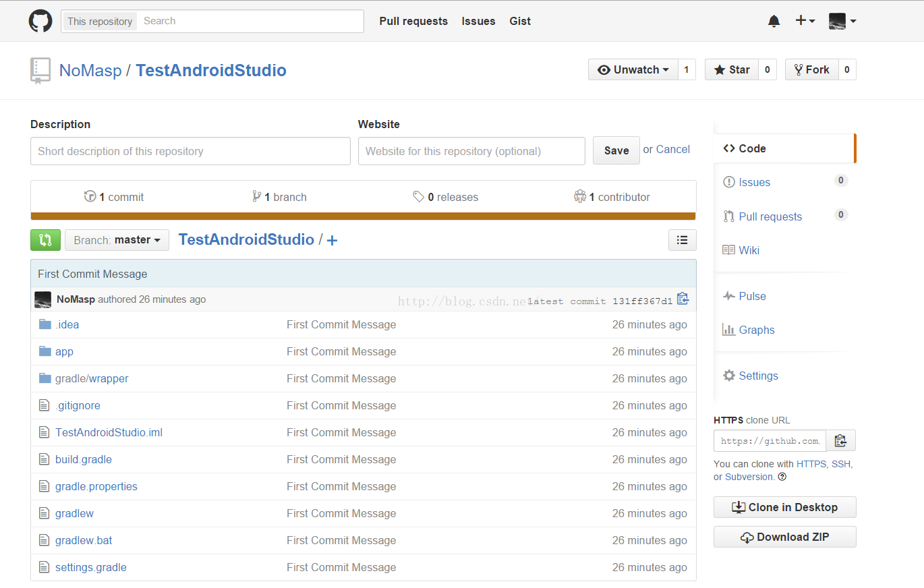Open the .idea folder
Screen dimensions: 924x588
pos(67,324)
